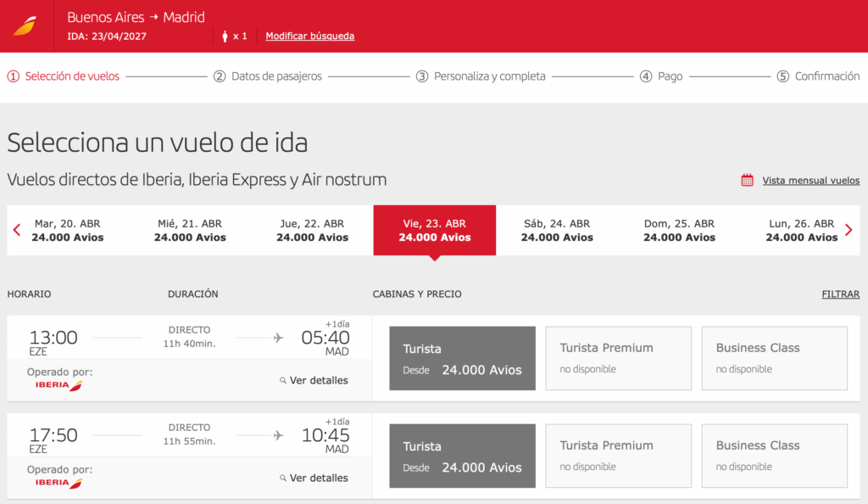Select date Lun, 26. ABR
868x504 pixels.
tap(802, 231)
